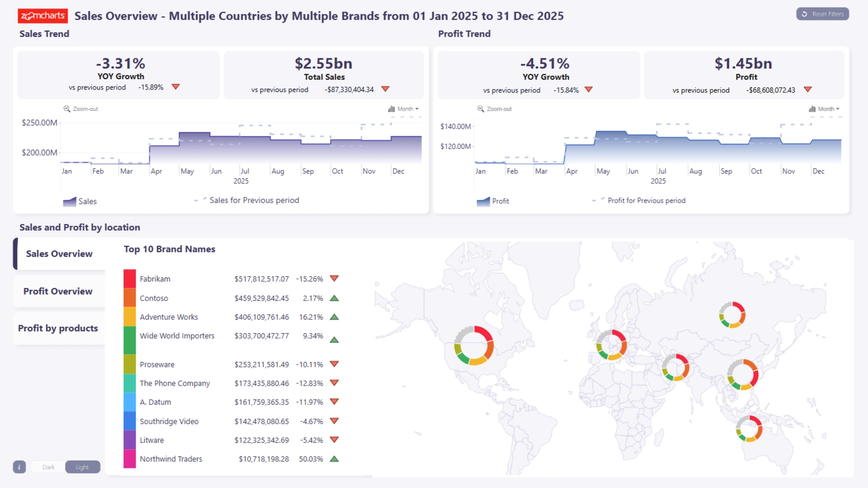This screenshot has height=488, width=868.
Task: Click the Reset Filters button
Action: (x=823, y=14)
